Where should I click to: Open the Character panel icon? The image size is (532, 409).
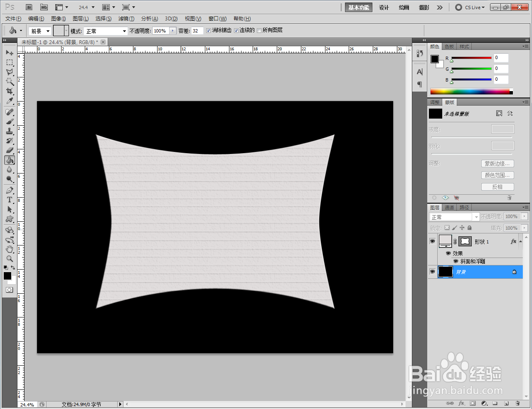(419, 72)
